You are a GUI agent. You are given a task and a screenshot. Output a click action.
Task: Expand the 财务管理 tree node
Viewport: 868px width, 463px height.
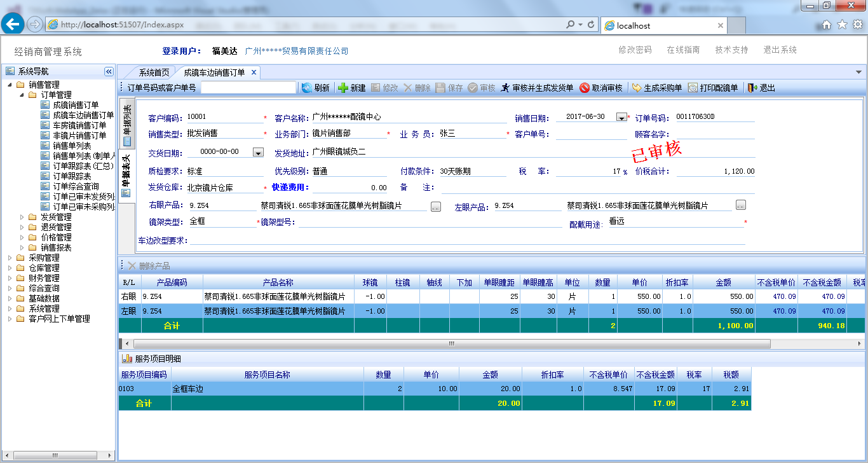click(10, 278)
